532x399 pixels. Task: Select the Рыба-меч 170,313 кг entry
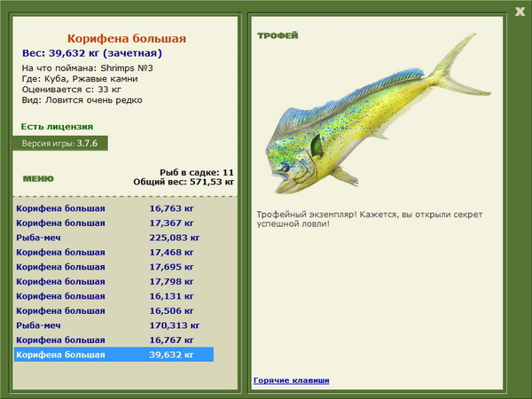coord(113,325)
